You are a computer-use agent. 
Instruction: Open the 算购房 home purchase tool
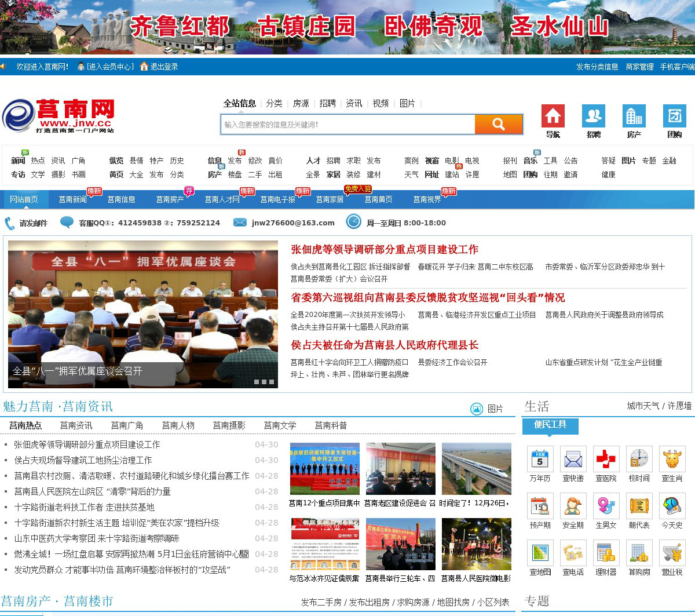pos(639,553)
